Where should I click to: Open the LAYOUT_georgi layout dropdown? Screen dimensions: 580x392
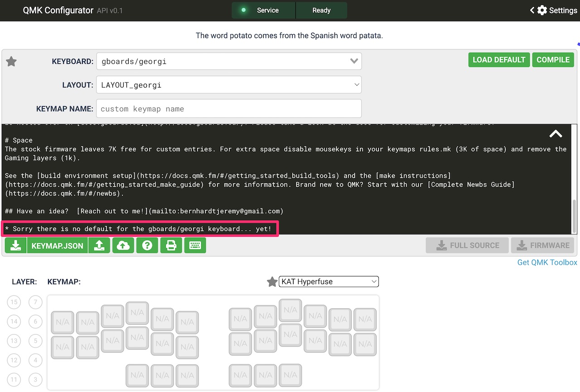[x=229, y=85]
